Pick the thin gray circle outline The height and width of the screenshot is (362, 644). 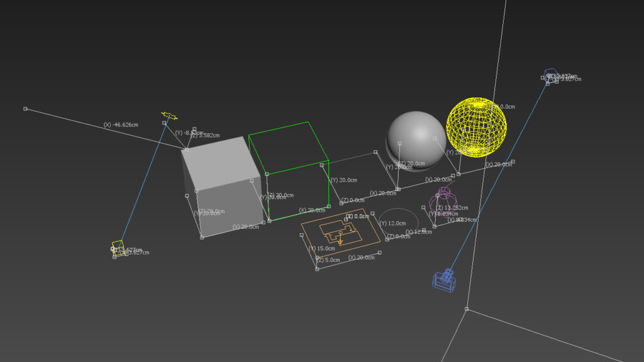[x=398, y=222]
